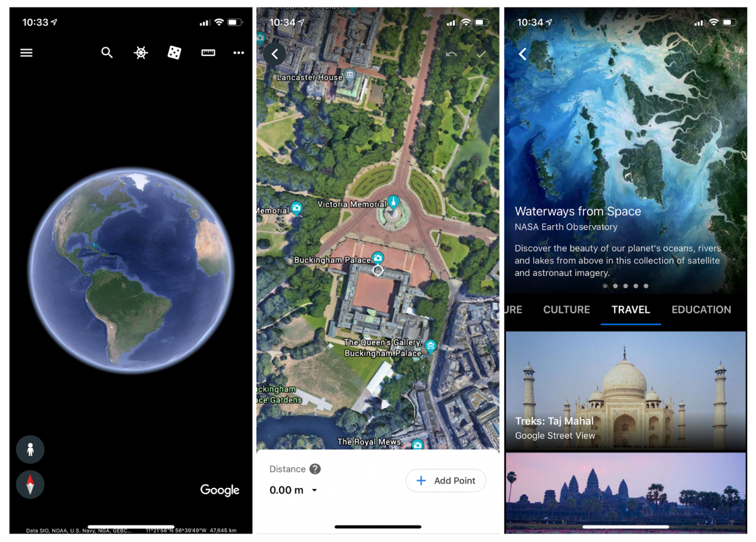The width and height of the screenshot is (756, 542).
Task: Select the ruler measure tool icon
Action: (208, 53)
